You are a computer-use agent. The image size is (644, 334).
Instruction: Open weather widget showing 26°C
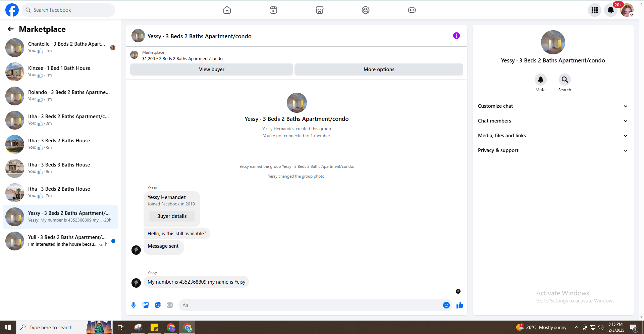(541, 327)
